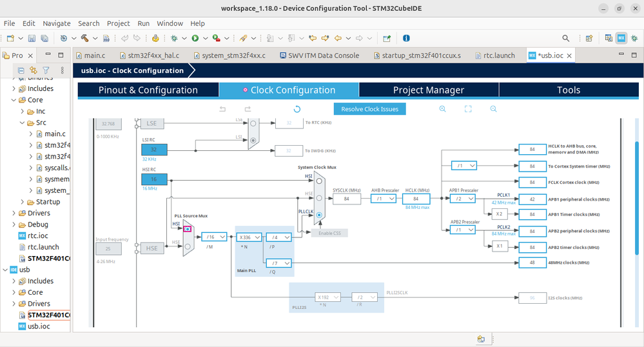Click the green Run launch icon
The width and height of the screenshot is (644, 347).
point(195,39)
